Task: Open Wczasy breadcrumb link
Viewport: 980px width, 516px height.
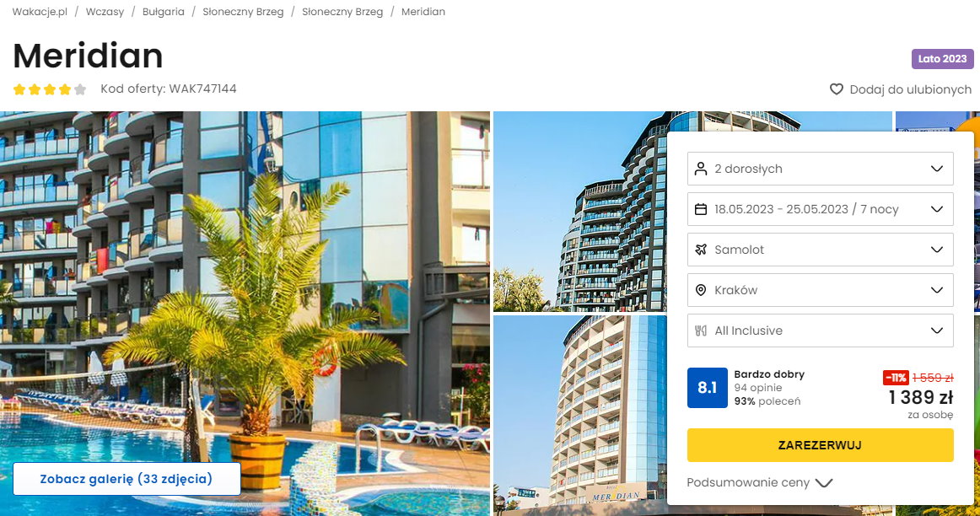Action: coord(105,12)
